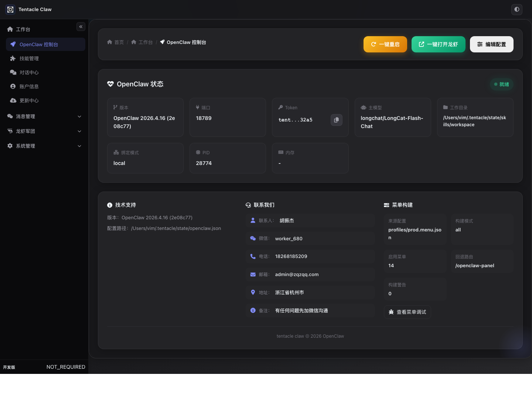532x406 pixels.
Task: Select 来源配置 value profiles/prod.menu.json
Action: [x=415, y=234]
